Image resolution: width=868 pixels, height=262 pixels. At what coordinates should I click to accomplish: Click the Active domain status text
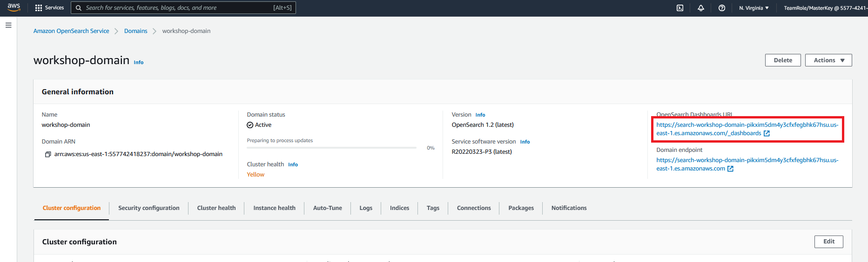(x=263, y=125)
